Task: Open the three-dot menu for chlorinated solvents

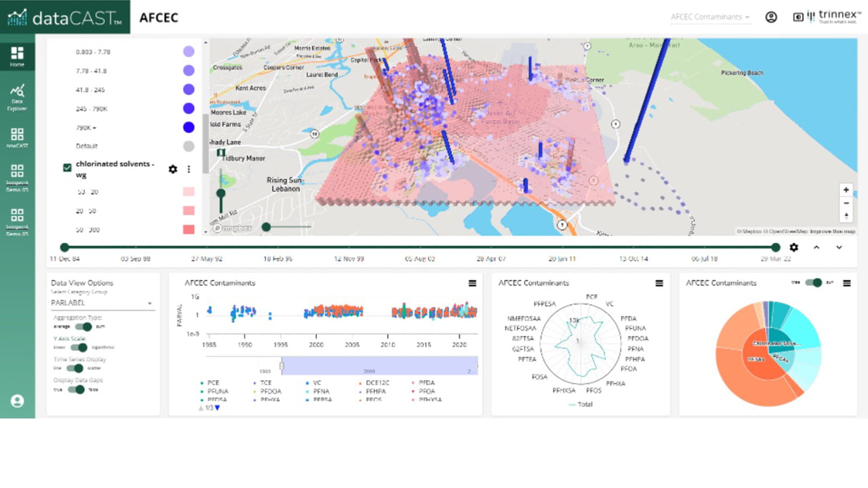Action: (188, 169)
